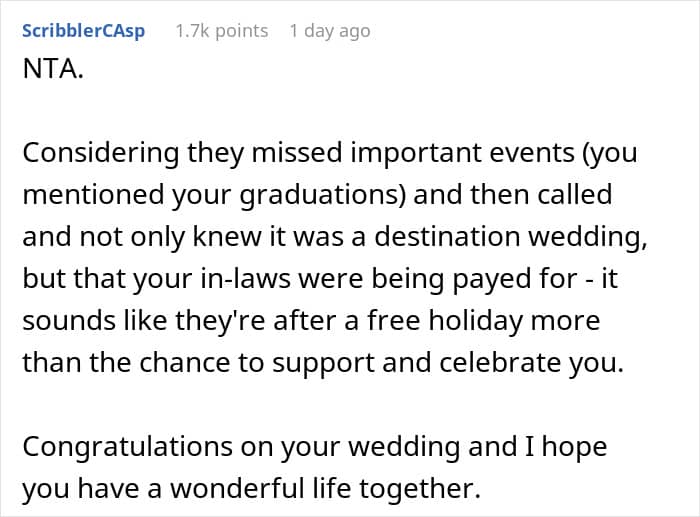This screenshot has height=517, width=700.
Task: Click the phrase "I hope" in the last paragraph
Action: (566, 446)
